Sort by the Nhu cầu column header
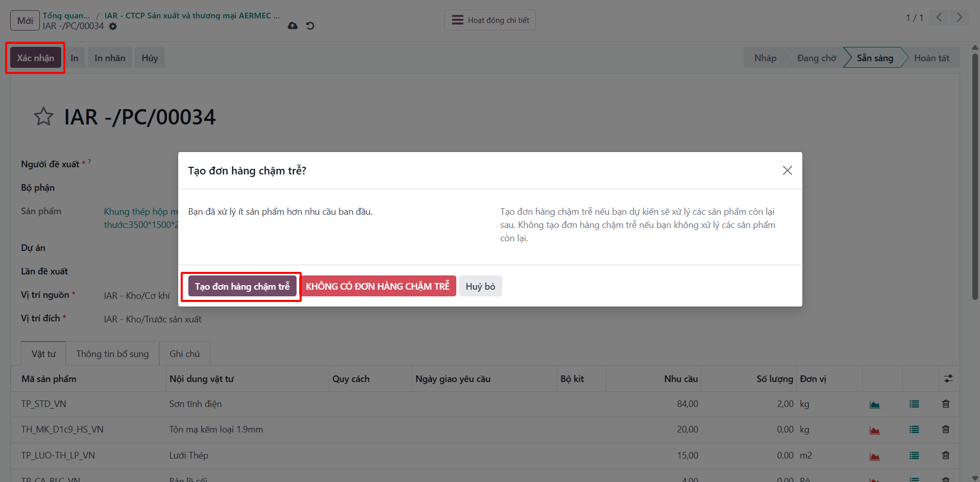 click(x=653, y=378)
